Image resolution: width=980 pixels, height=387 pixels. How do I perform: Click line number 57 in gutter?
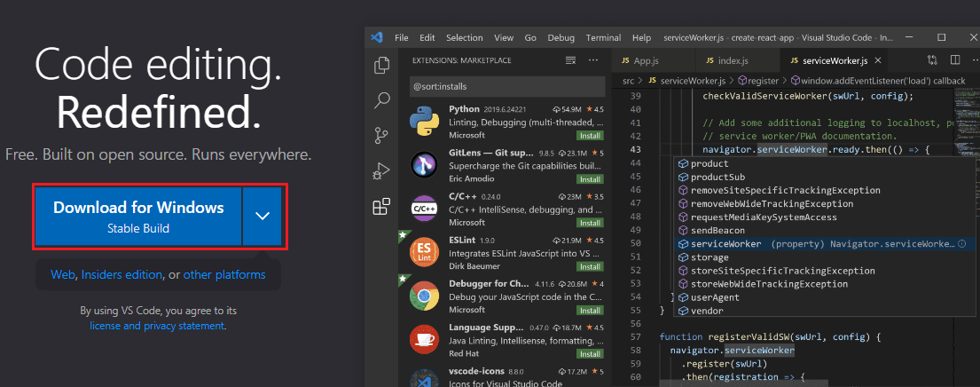click(x=636, y=337)
